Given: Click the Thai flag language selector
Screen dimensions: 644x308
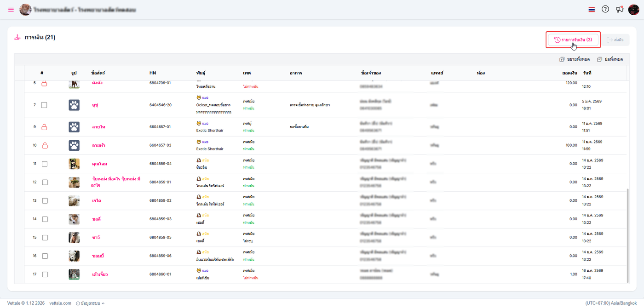Looking at the screenshot, I should 592,10.
